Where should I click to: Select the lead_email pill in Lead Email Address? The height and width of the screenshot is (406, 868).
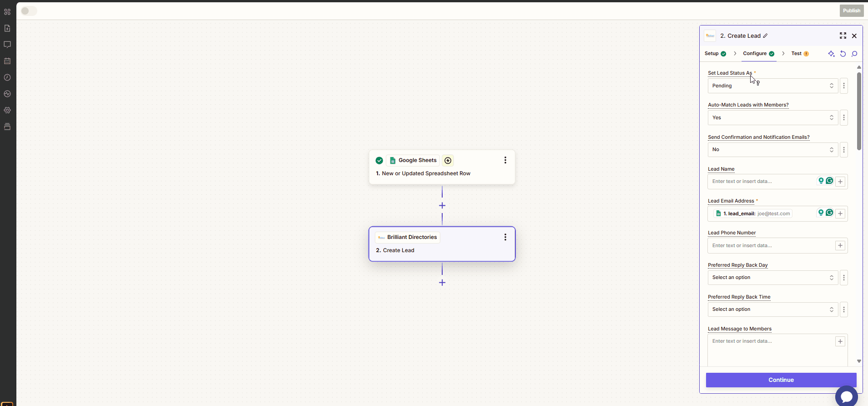tap(752, 213)
